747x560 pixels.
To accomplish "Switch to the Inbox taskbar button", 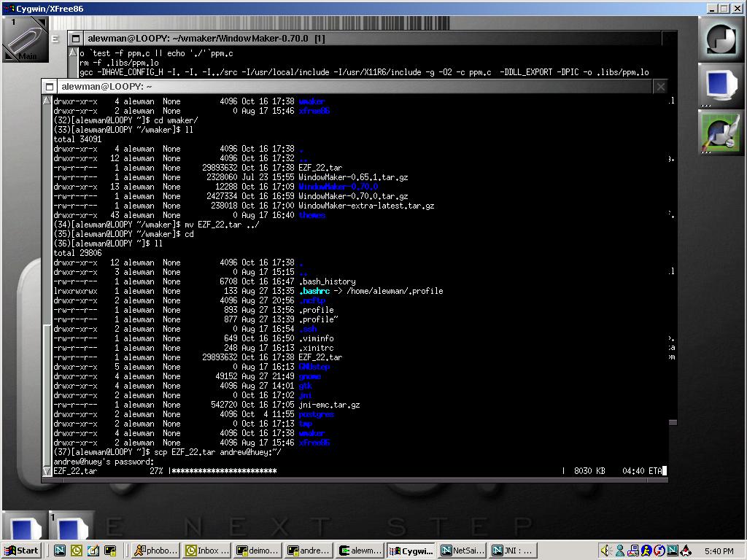I will tap(206, 551).
